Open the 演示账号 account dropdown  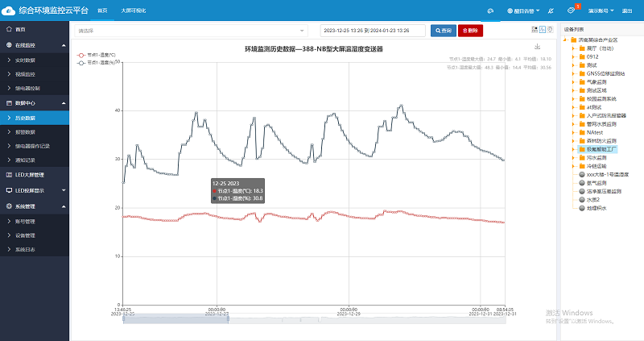point(600,10)
